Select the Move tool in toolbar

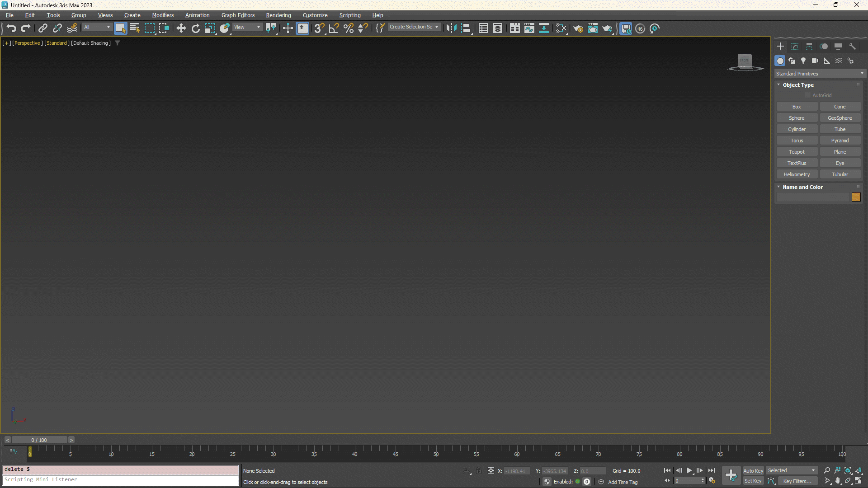pos(181,28)
